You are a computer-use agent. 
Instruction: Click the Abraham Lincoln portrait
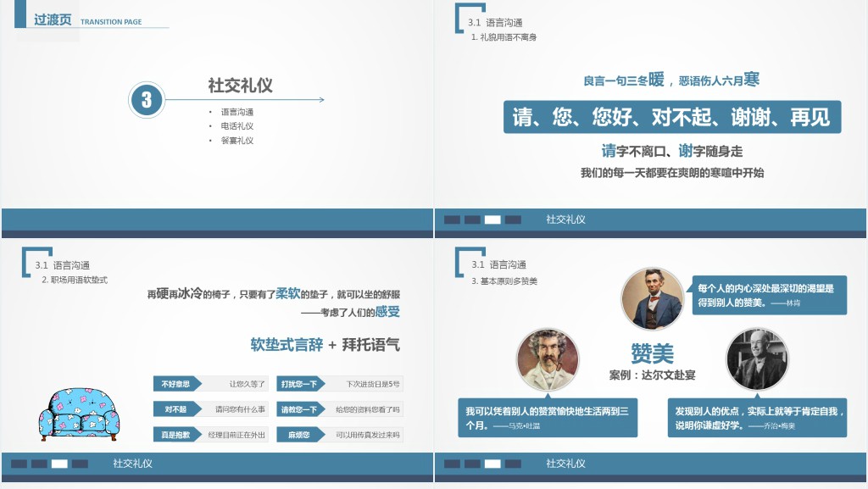(652, 298)
